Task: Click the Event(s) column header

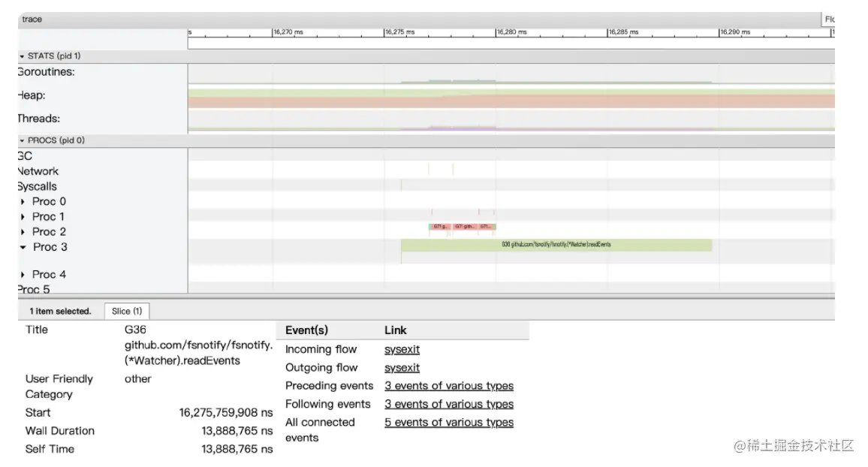Action: (x=306, y=330)
